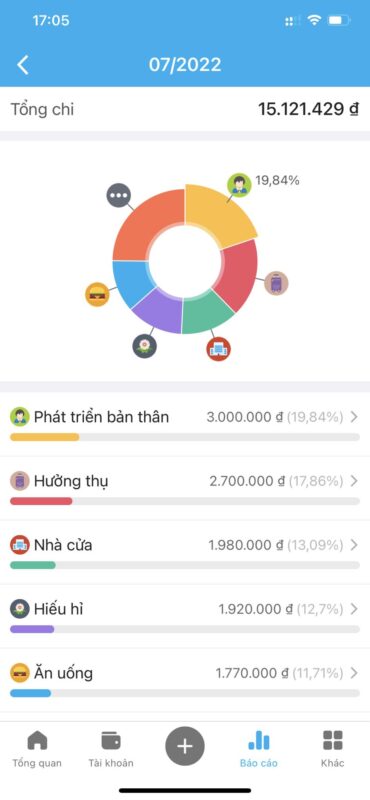Tap the 07/2022 month title
Screen dimensions: 370x800
[185, 65]
